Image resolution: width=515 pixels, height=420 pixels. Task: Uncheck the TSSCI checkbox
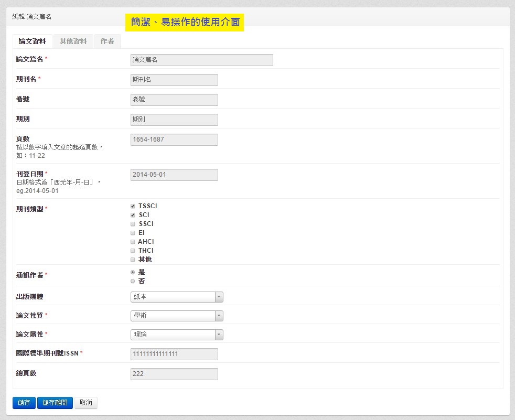point(133,206)
